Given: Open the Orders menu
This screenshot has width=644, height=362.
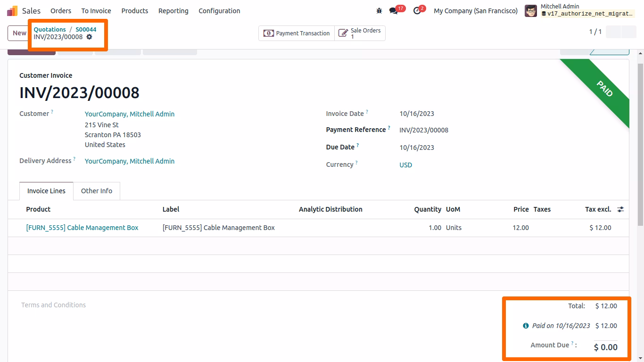Looking at the screenshot, I should coord(61,11).
